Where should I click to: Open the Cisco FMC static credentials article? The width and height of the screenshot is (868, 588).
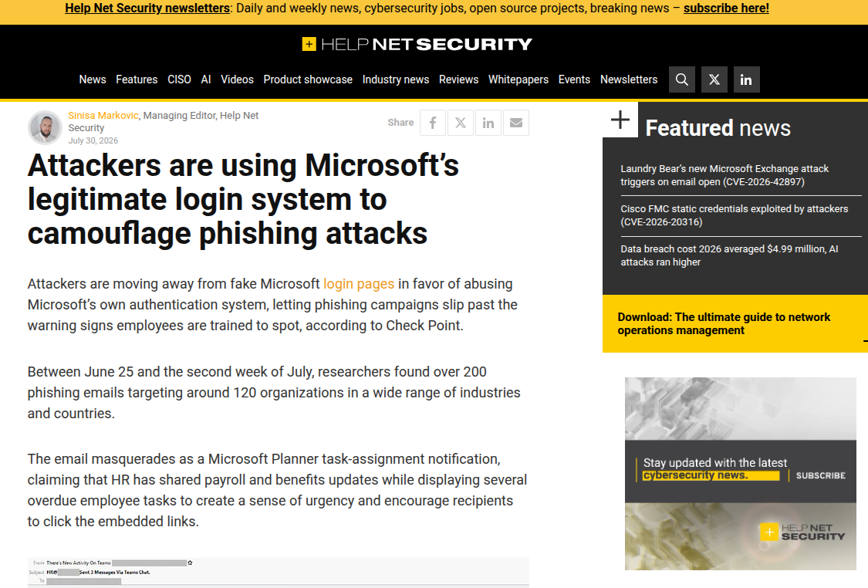[734, 215]
